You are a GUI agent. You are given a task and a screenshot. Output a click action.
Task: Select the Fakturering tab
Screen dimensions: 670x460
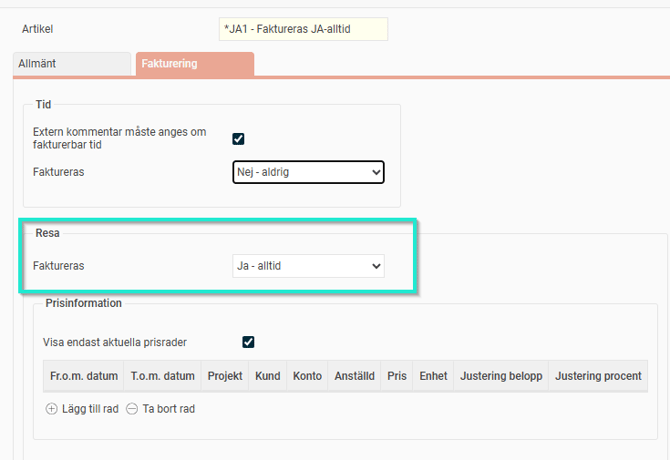tap(195, 64)
